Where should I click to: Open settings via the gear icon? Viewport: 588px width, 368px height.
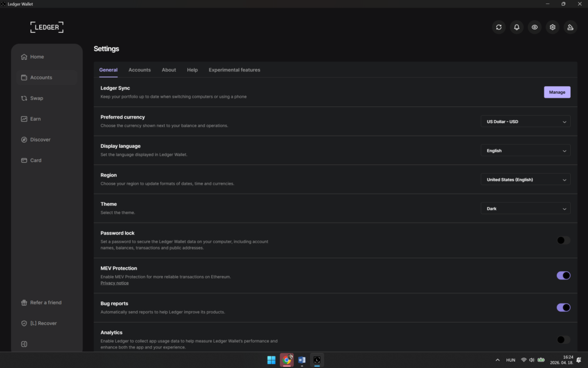[x=552, y=27]
